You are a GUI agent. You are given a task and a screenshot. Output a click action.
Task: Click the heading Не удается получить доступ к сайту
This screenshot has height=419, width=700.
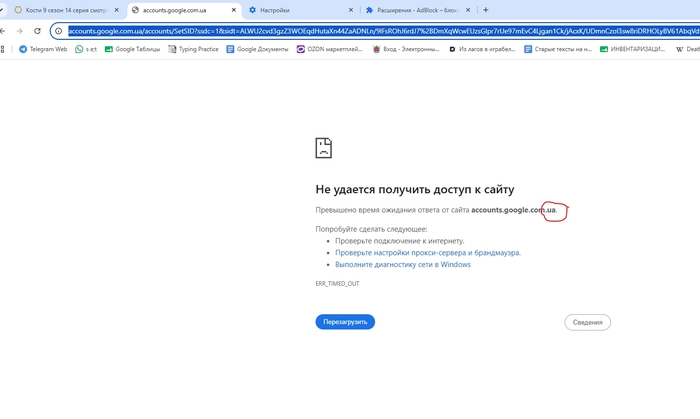(x=415, y=189)
